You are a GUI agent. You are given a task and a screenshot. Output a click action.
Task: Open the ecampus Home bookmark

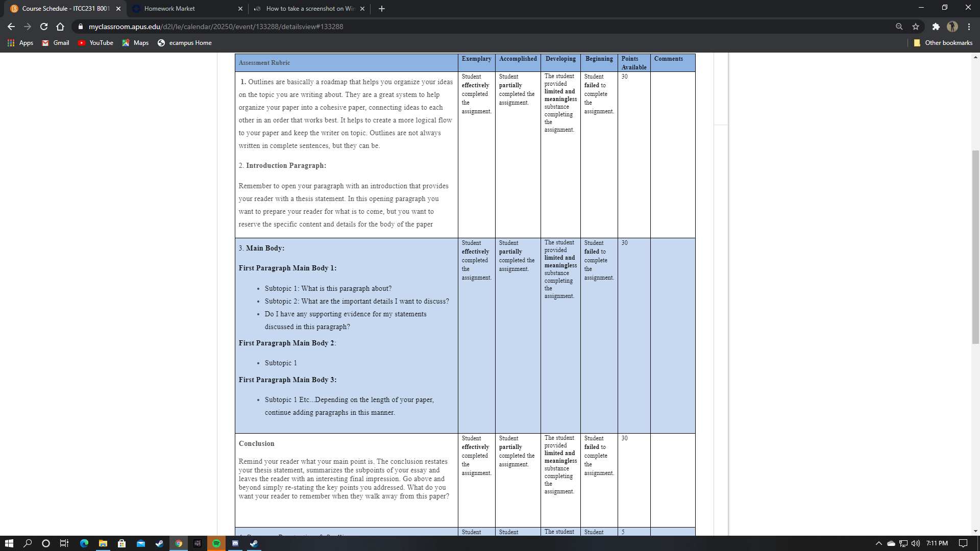[185, 43]
